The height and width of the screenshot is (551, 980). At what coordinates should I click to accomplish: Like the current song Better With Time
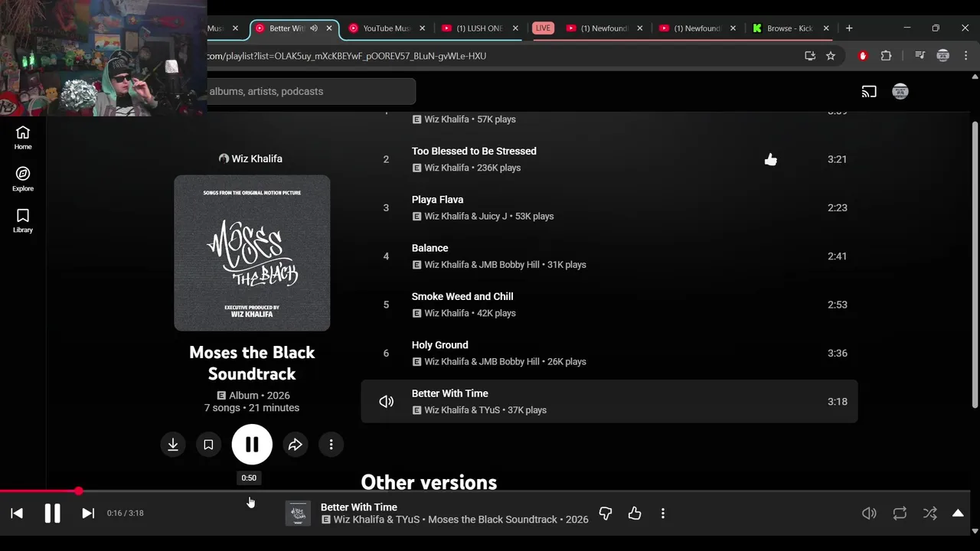635,514
